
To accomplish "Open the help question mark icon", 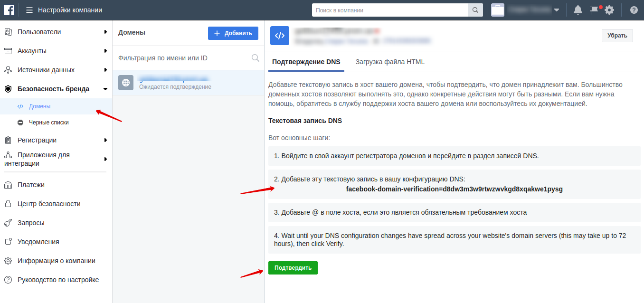I will pos(634,10).
